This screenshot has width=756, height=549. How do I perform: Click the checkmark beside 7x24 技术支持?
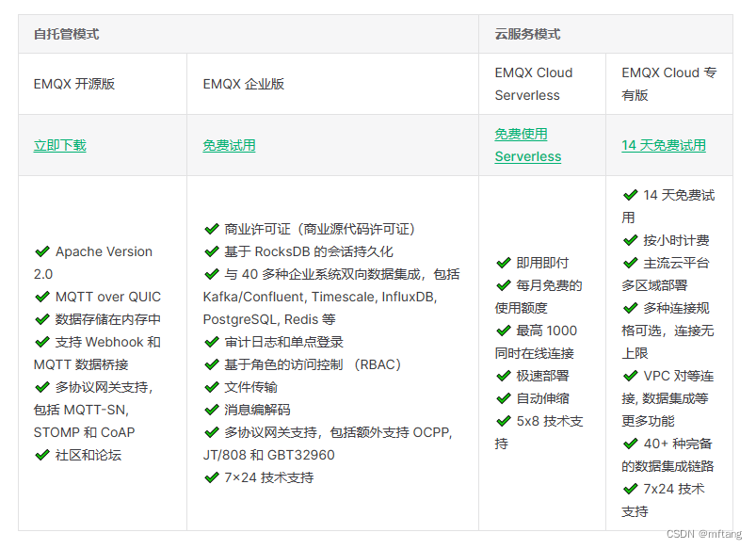click(x=630, y=489)
